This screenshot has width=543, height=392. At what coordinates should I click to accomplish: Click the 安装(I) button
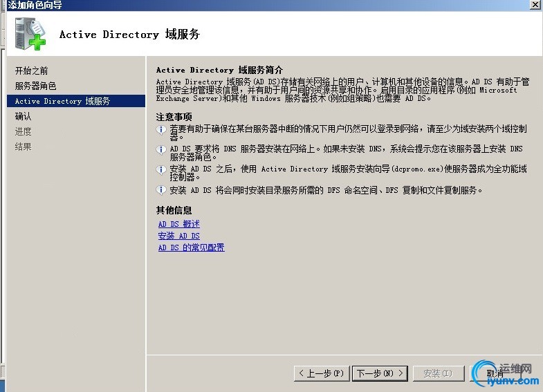[438, 373]
